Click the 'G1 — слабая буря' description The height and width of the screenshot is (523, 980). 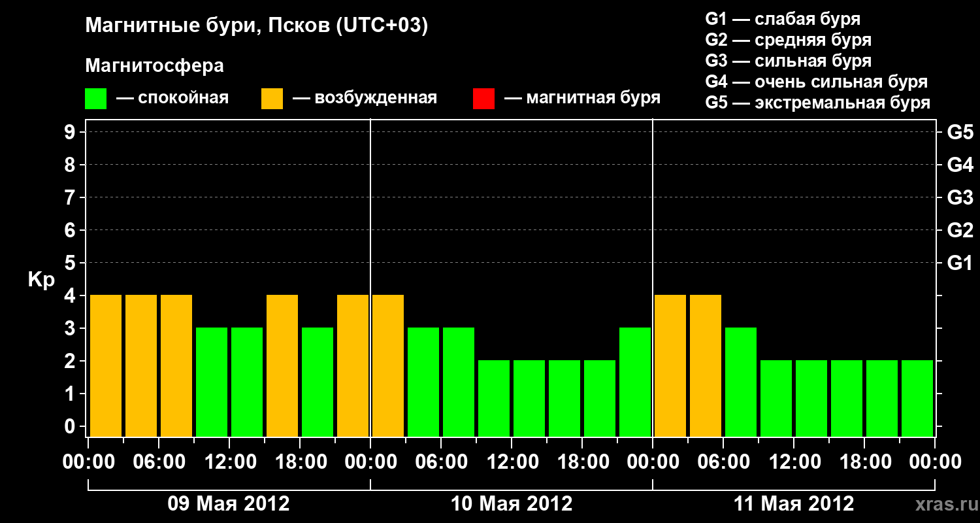pyautogui.click(x=783, y=19)
